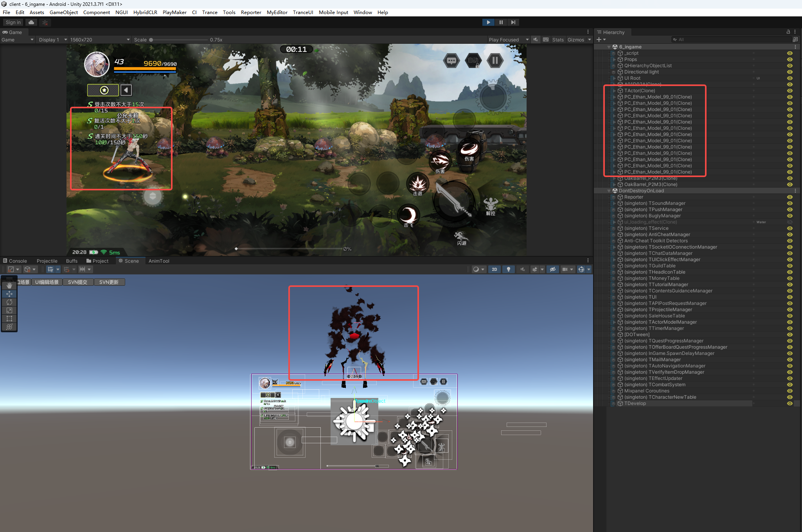Click the Play button
The width and height of the screenshot is (802, 532).
tap(488, 22)
